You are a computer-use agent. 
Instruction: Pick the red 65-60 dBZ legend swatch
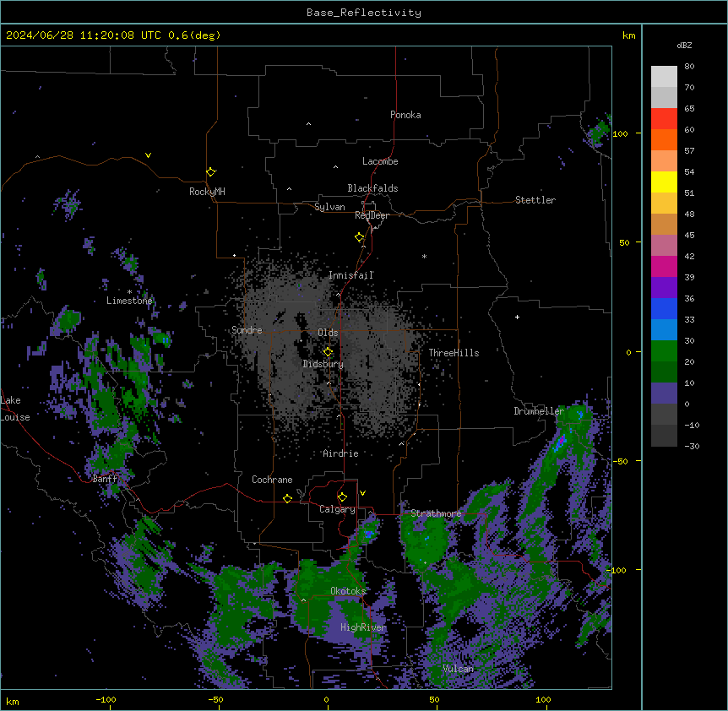(664, 119)
